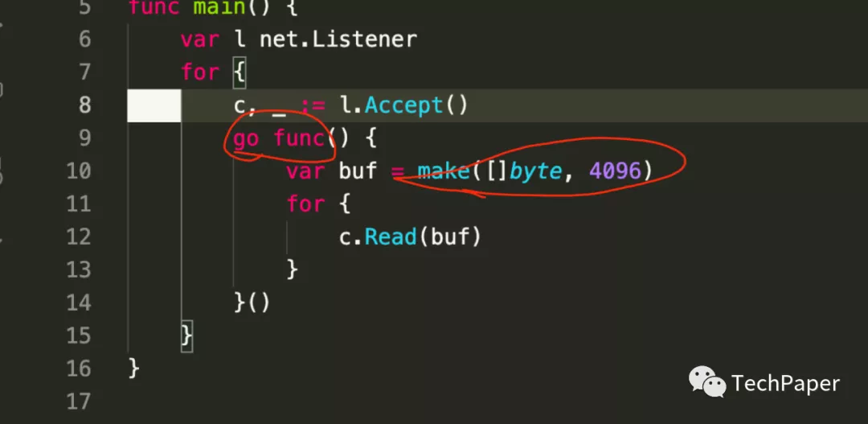868x424 pixels.
Task: Click the Read method on line 12
Action: coord(391,237)
